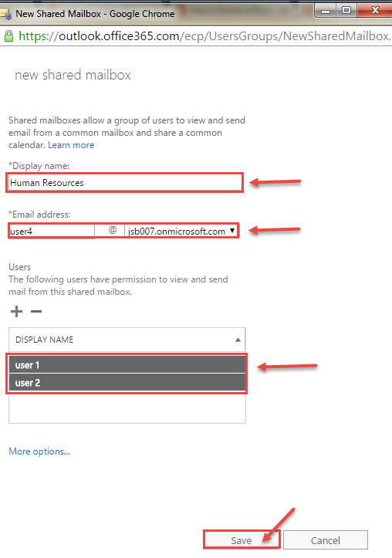Select user 1 in the users list
The width and height of the screenshot is (392, 558).
pyautogui.click(x=127, y=365)
